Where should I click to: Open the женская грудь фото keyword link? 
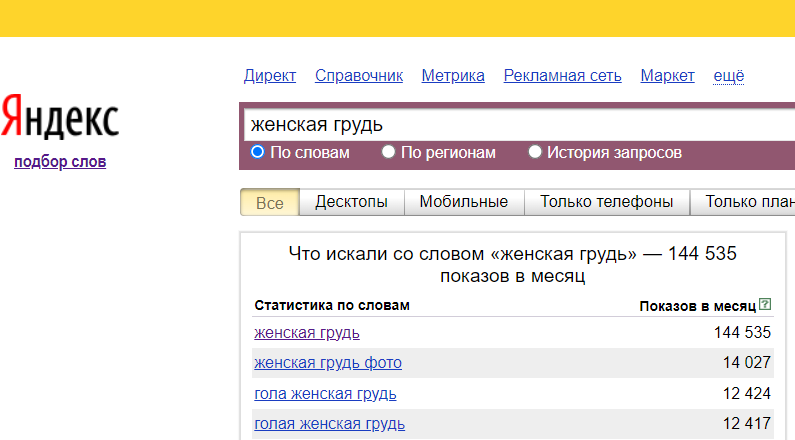pyautogui.click(x=328, y=363)
